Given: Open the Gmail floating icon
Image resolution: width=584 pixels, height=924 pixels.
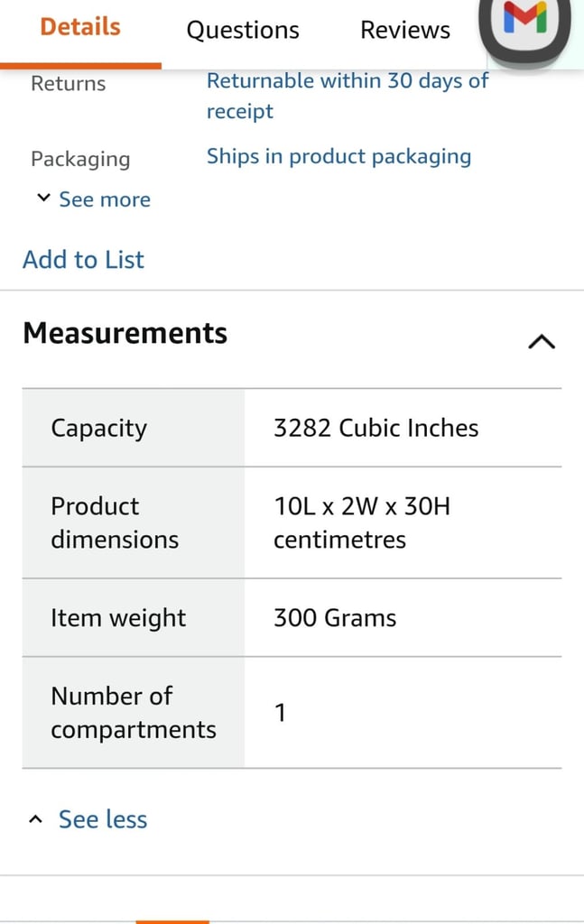Looking at the screenshot, I should point(524,26).
